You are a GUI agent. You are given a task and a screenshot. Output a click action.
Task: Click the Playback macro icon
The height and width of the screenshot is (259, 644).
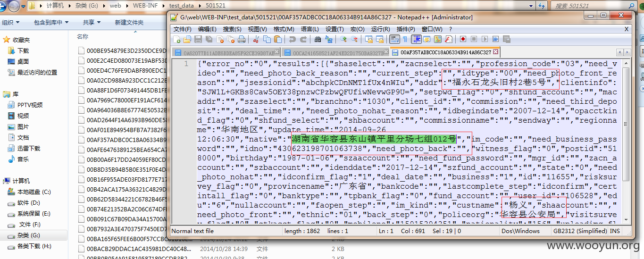[x=485, y=39]
